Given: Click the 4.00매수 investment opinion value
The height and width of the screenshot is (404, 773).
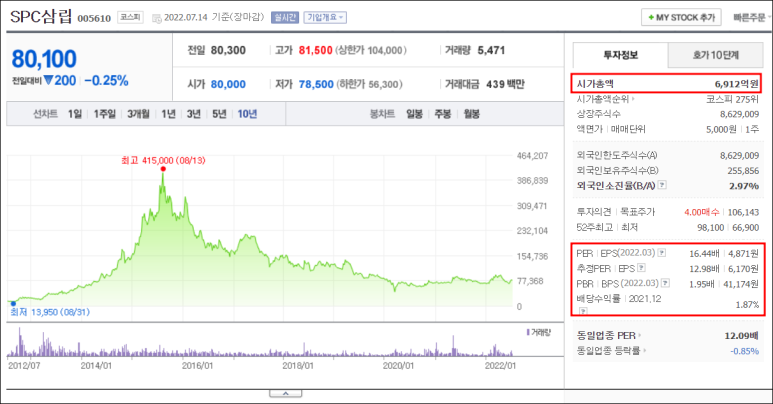Looking at the screenshot, I should [x=702, y=212].
